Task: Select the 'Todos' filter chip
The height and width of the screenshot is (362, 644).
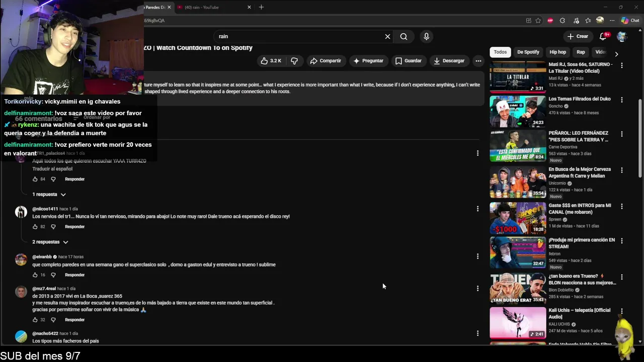Action: (x=500, y=52)
